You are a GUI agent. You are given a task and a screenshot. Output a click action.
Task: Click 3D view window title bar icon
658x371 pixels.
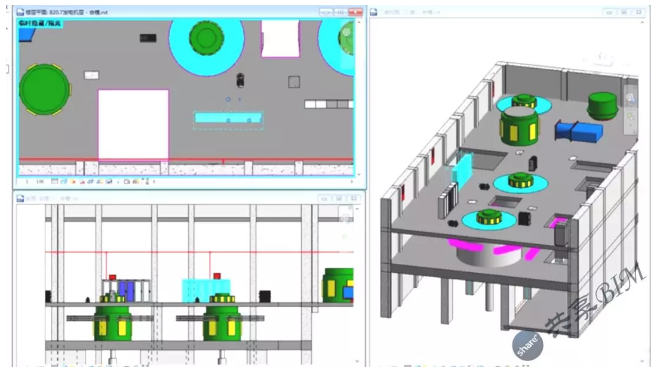click(373, 12)
